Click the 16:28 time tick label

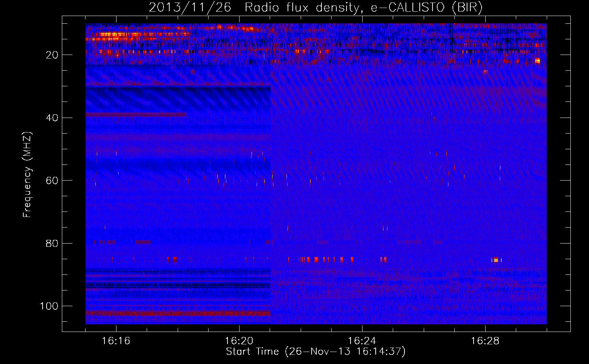(485, 341)
